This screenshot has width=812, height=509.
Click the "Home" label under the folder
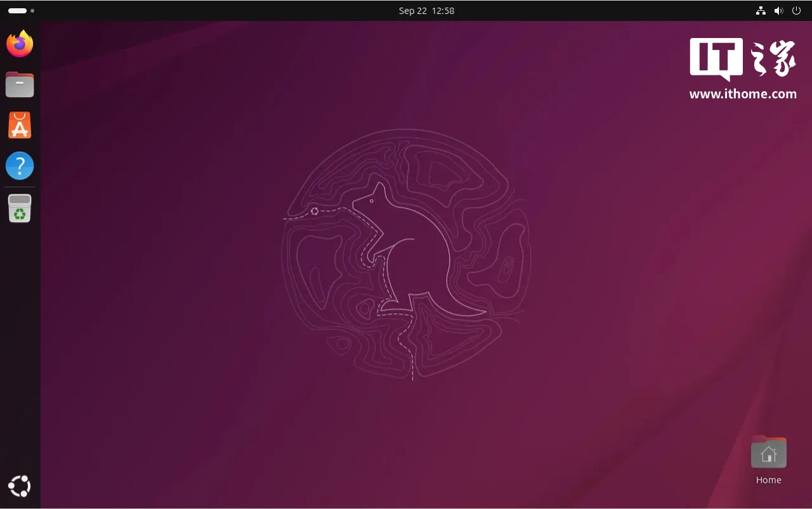coord(768,480)
